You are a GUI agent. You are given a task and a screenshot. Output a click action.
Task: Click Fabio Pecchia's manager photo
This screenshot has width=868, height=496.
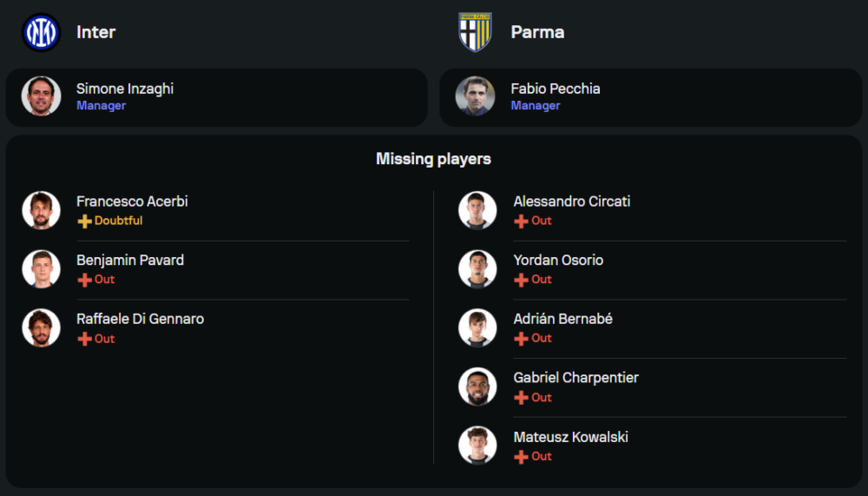[x=475, y=96]
